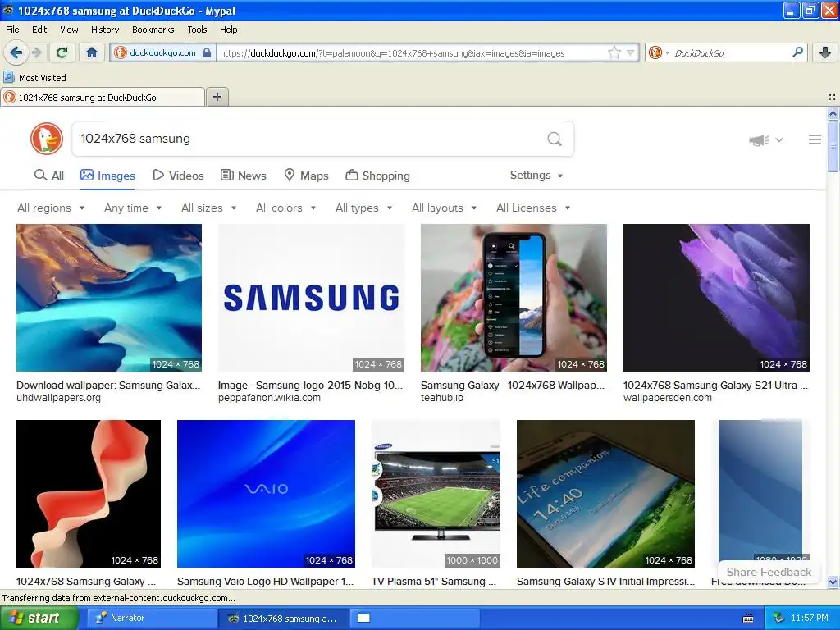The image size is (840, 630).
Task: Click the Share Feedback button
Action: (769, 572)
